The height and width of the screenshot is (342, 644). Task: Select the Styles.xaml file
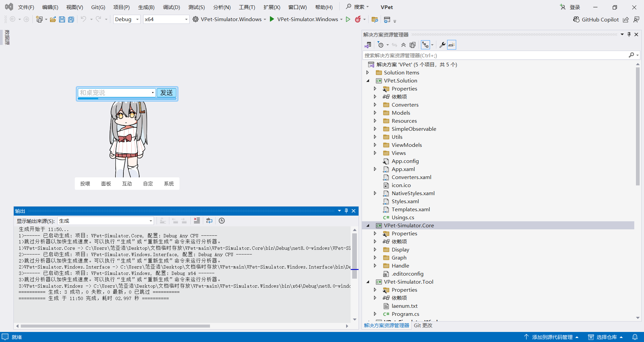click(x=405, y=201)
